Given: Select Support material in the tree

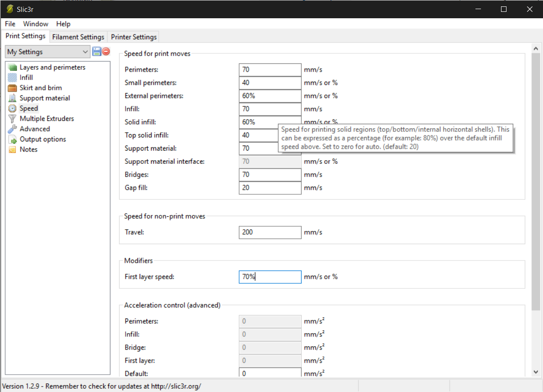Looking at the screenshot, I should (x=45, y=98).
